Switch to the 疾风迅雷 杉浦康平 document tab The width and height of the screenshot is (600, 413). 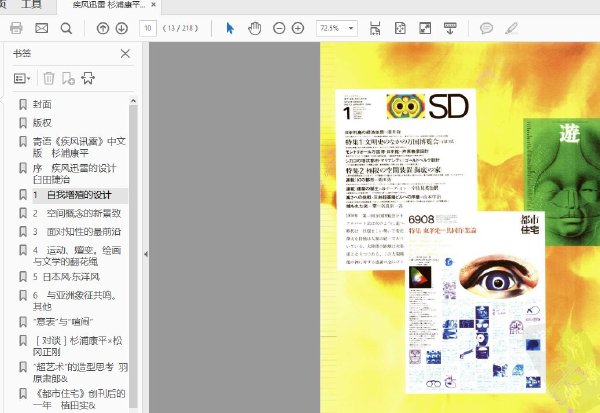[x=109, y=5]
